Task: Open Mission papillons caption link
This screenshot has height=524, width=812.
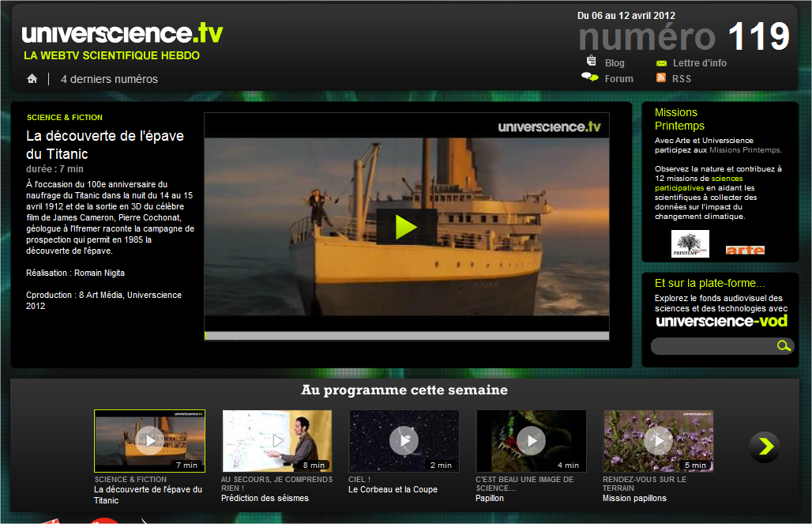Action: click(x=634, y=498)
